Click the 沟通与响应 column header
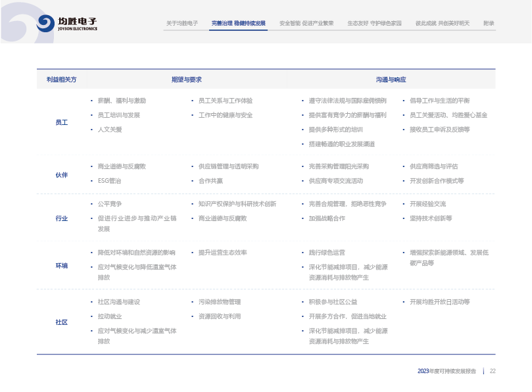 tap(391, 79)
